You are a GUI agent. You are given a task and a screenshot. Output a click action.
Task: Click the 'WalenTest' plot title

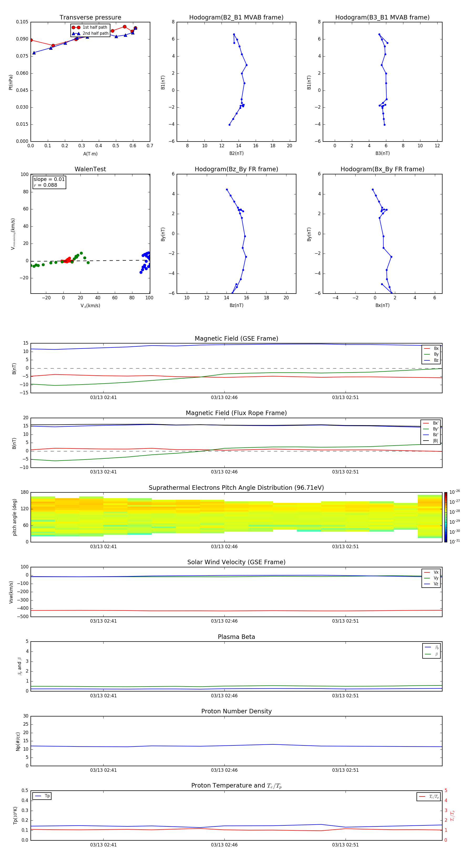click(x=90, y=169)
